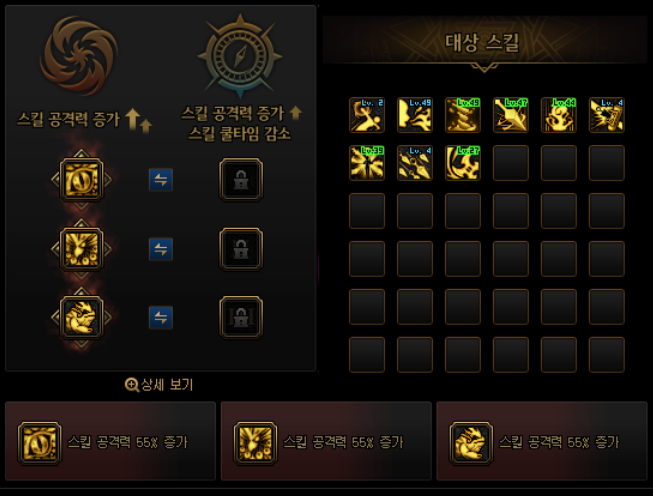Click bottom locked rune slot
Screen dimensions: 653x496
241,317
